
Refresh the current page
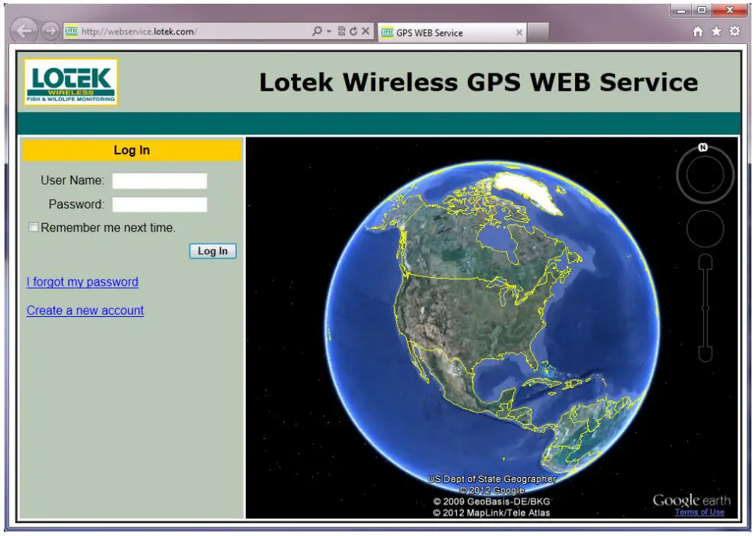354,31
